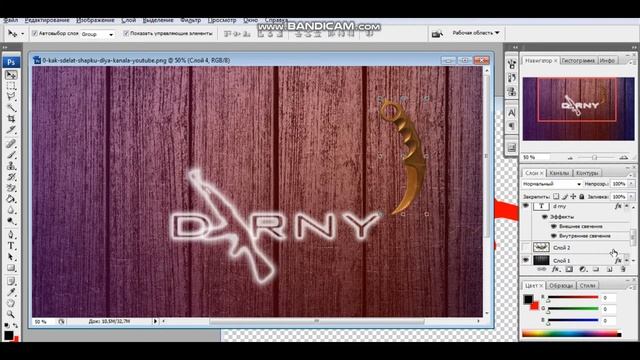Hide the 'd rny' text layer

[x=526, y=206]
